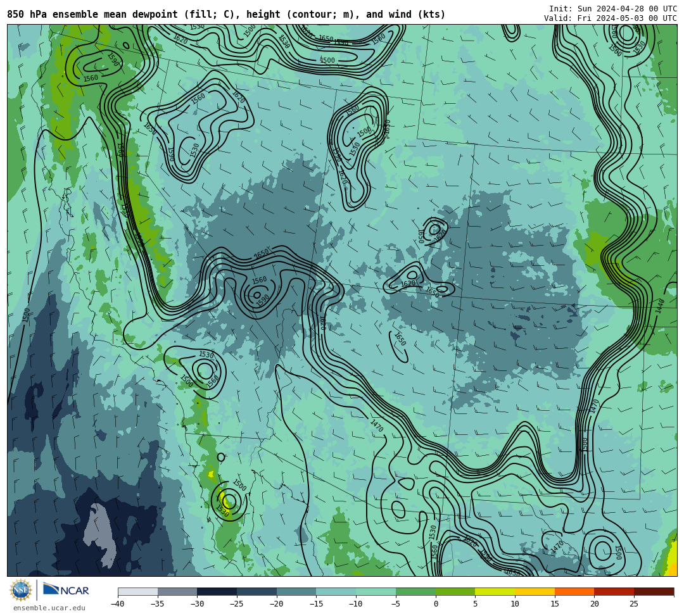Click the positive '25' colorbar tick label
The height and width of the screenshot is (616, 684).
click(634, 604)
